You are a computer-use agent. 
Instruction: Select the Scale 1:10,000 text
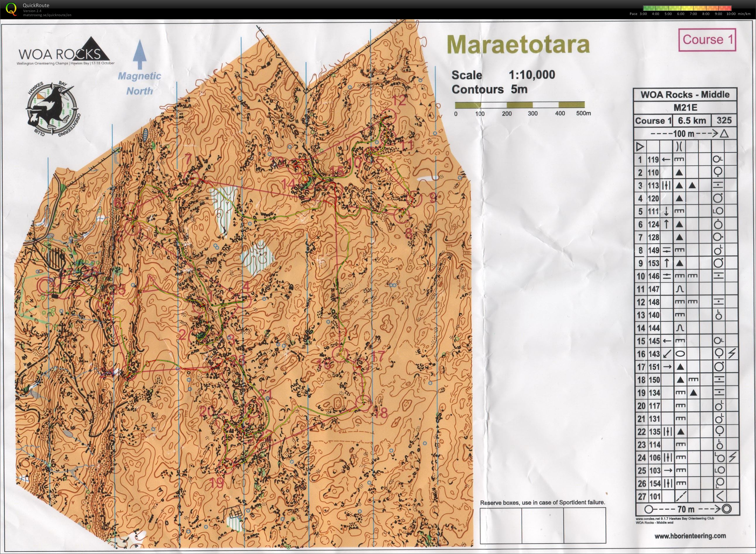click(x=503, y=75)
